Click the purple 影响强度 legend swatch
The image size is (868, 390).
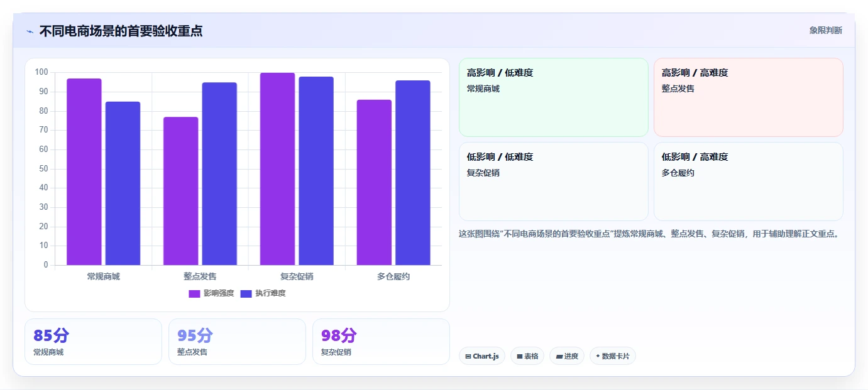click(194, 293)
